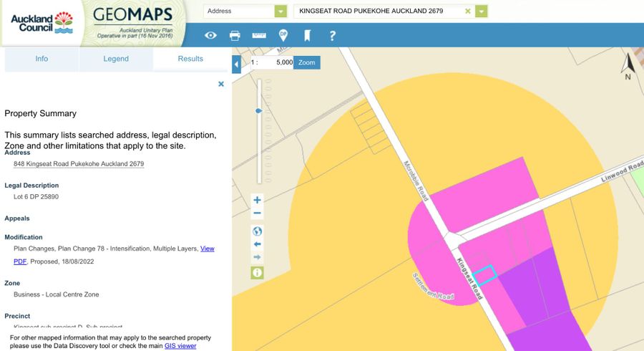Click the 'Modification' section heading
The image size is (644, 351).
[24, 237]
